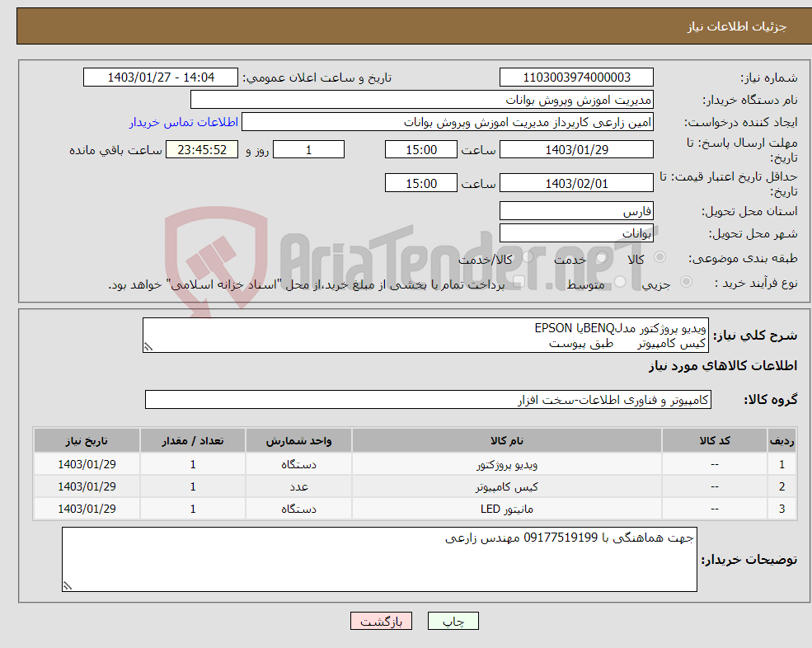Click the buyer notes text area
Image resolution: width=812 pixels, height=648 pixels.
(379, 560)
